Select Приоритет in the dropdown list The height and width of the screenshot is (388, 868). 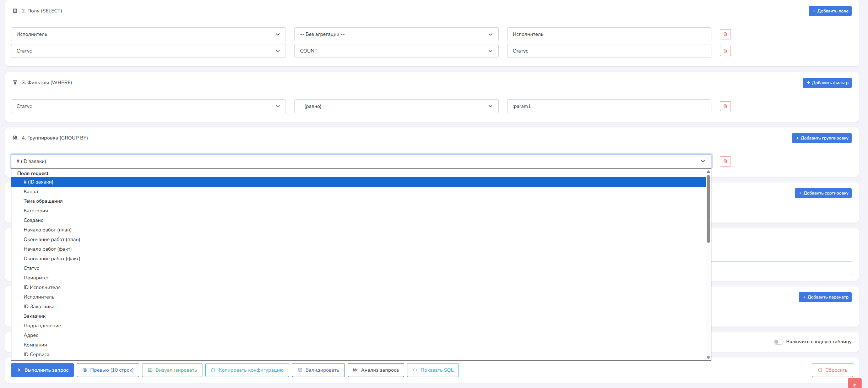(x=36, y=278)
